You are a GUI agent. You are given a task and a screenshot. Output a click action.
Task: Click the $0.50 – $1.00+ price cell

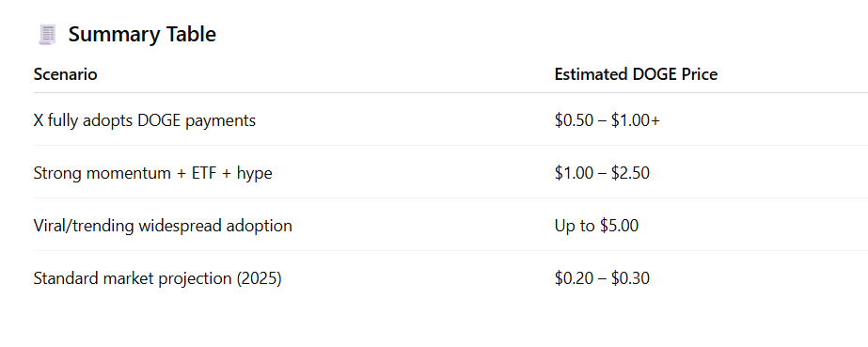pyautogui.click(x=608, y=120)
